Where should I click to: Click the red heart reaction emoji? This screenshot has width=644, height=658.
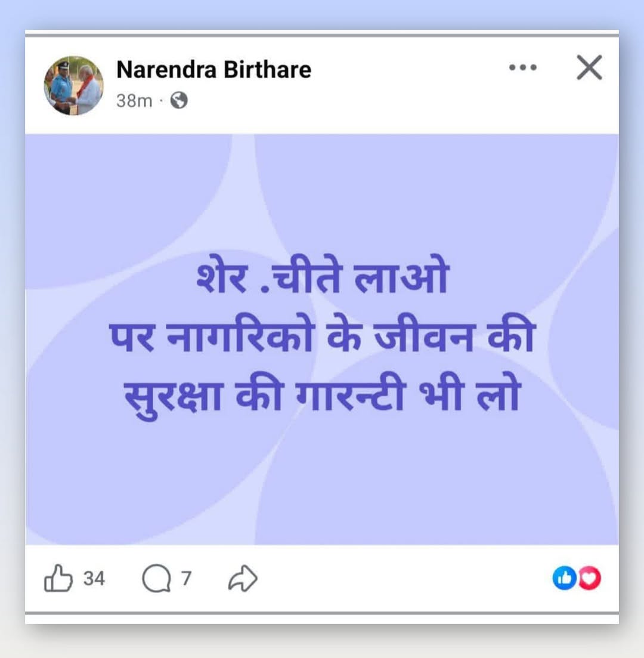tap(590, 578)
